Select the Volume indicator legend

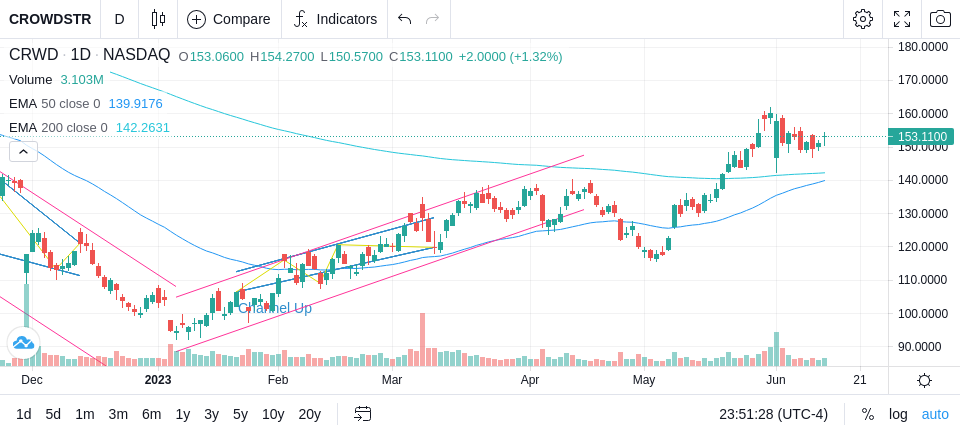[31, 80]
